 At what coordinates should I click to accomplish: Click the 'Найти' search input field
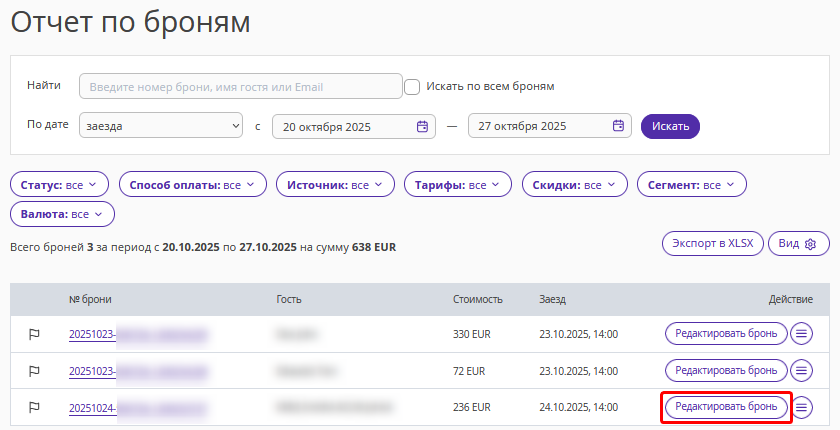click(x=240, y=87)
